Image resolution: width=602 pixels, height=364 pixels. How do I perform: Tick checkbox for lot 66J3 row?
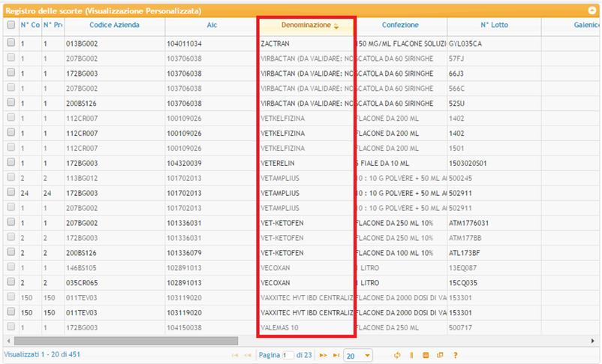(x=11, y=73)
